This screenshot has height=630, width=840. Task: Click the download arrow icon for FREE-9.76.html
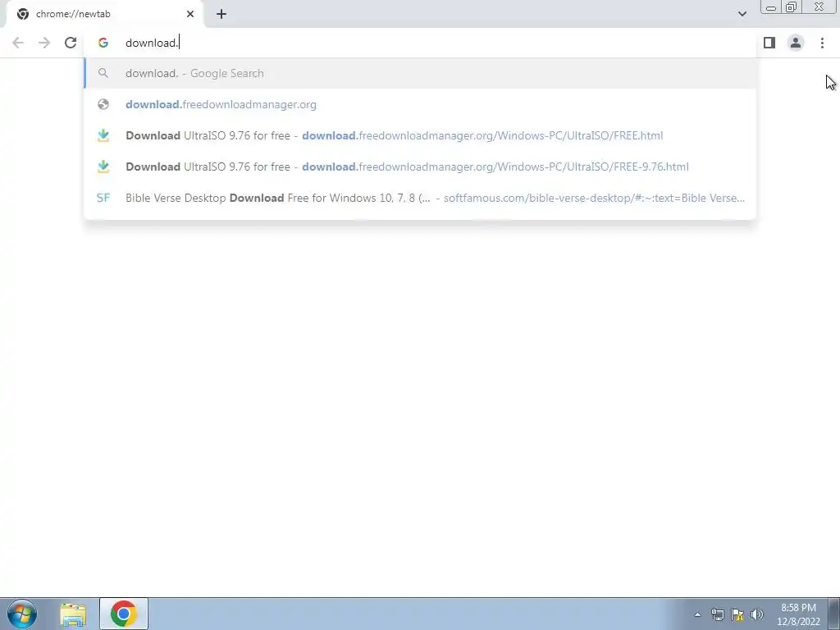coord(103,167)
